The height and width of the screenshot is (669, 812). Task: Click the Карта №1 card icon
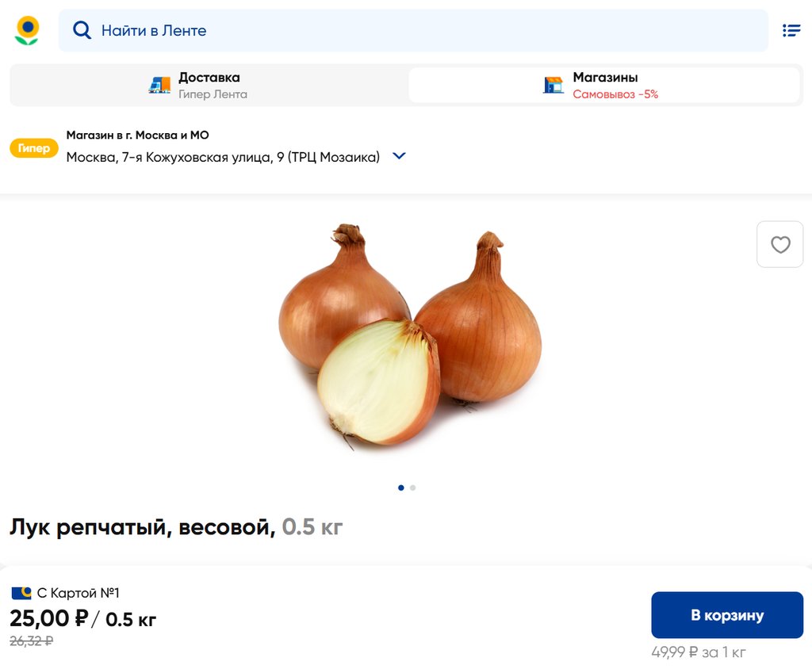click(21, 593)
